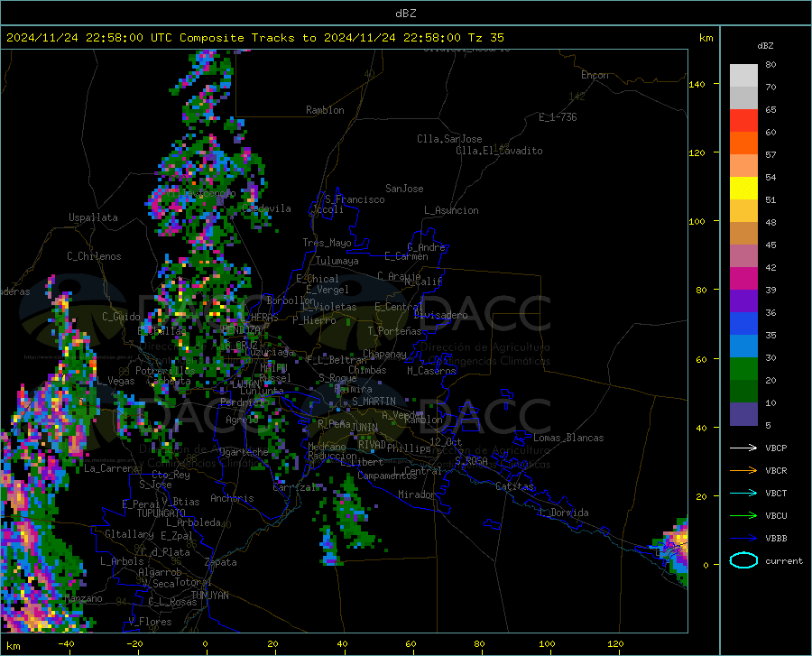Click the 'Tz 35' threshold text
This screenshot has height=656, width=812.
pyautogui.click(x=485, y=38)
